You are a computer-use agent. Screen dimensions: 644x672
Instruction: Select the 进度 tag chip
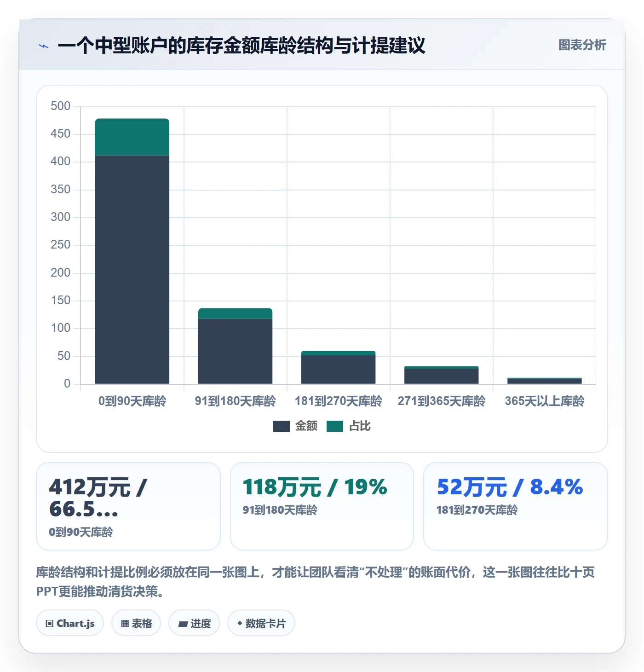point(194,623)
